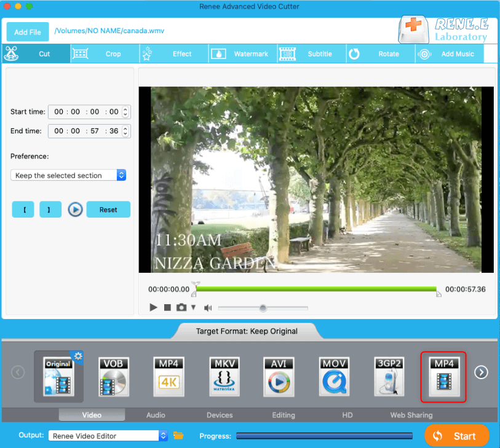
Task: Open the Cut tool tab
Action: pyautogui.click(x=36, y=53)
